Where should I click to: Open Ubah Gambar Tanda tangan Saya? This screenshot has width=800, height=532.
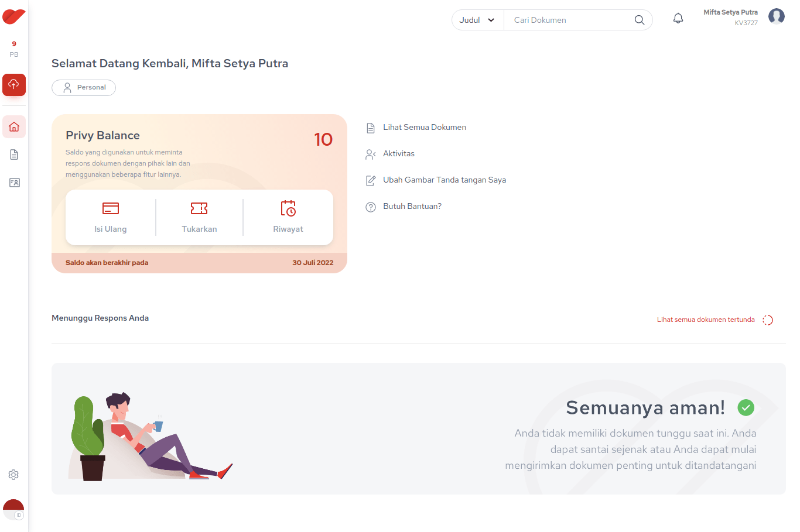(x=444, y=180)
